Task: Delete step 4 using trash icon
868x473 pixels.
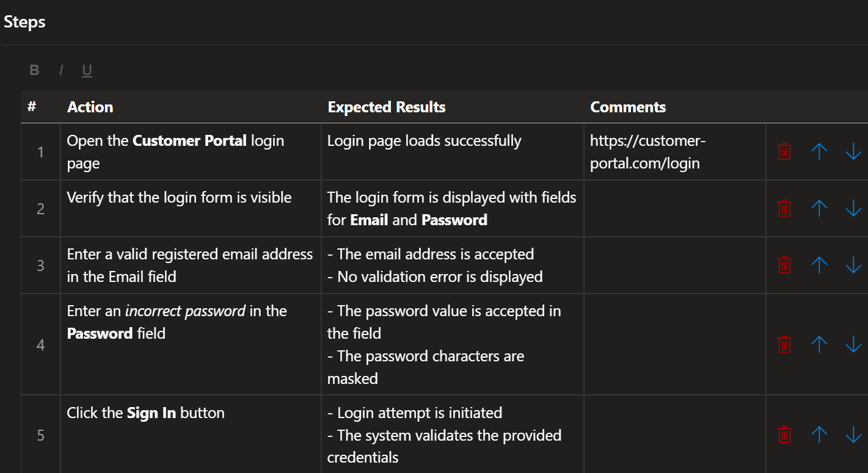Action: 784,344
